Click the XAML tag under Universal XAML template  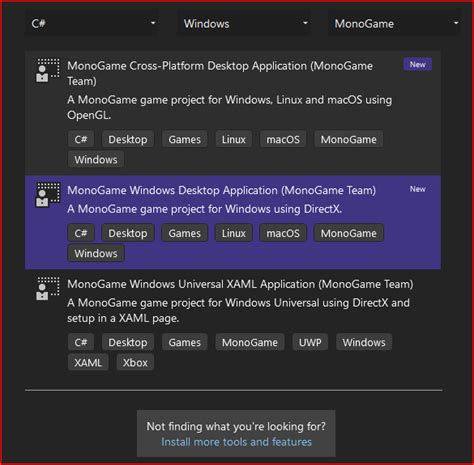pyautogui.click(x=88, y=362)
